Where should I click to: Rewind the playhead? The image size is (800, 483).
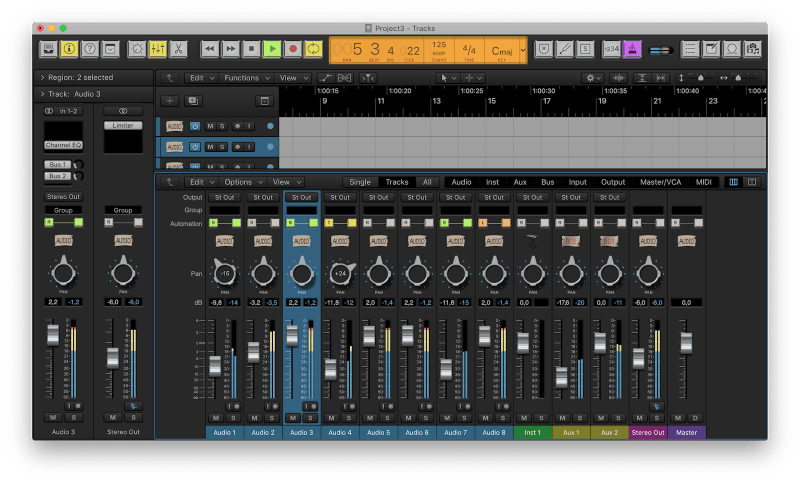[x=209, y=49]
